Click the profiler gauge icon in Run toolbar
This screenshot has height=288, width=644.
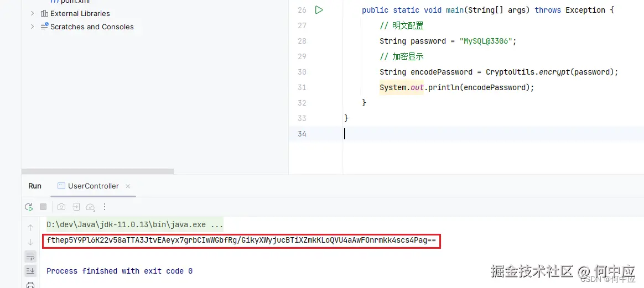pos(91,207)
